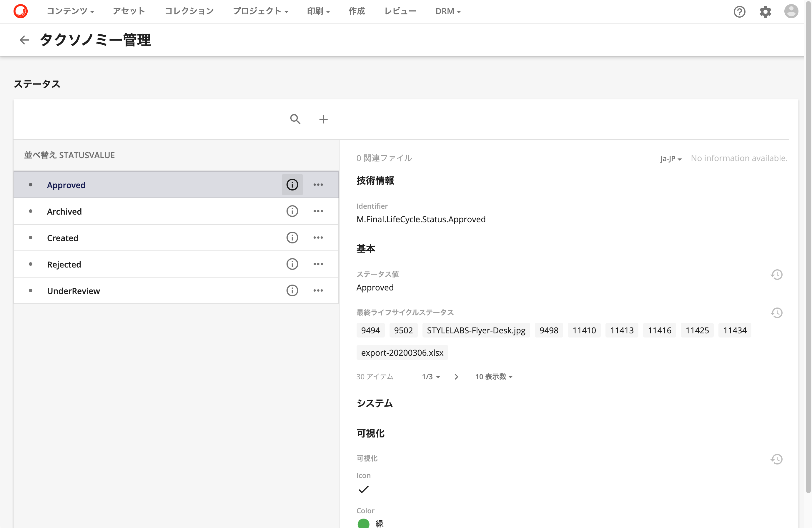Select the Archived status row
Image resolution: width=812 pixels, height=528 pixels.
[x=176, y=211]
